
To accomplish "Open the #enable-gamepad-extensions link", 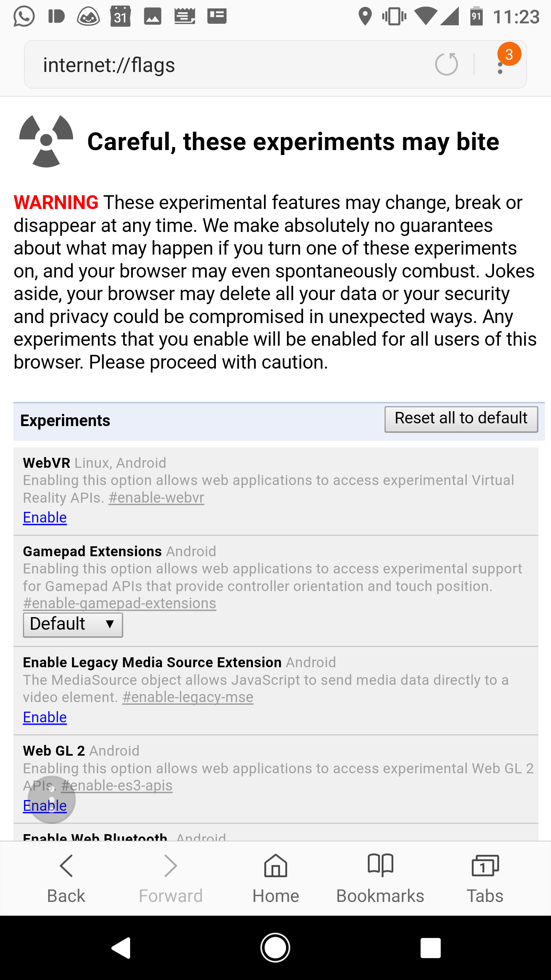I will (119, 603).
